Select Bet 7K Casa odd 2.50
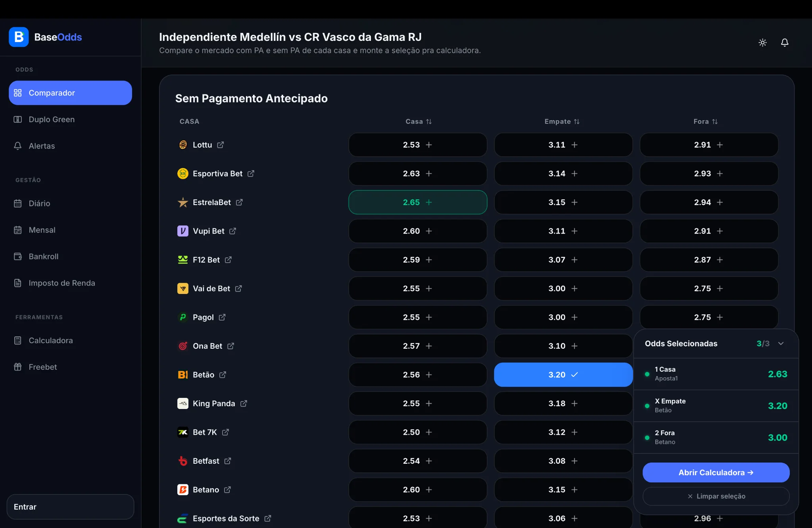 point(418,432)
